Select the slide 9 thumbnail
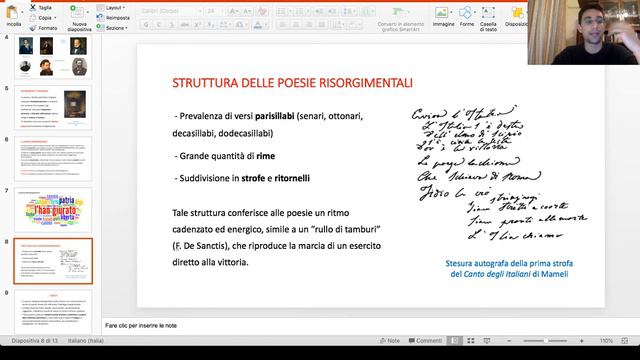This screenshot has width=640, height=360. click(53, 312)
